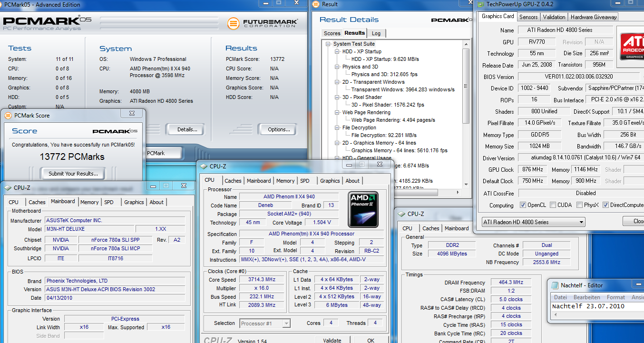
Task: Collapse the 3D - Pixel Shader node
Action: click(337, 97)
